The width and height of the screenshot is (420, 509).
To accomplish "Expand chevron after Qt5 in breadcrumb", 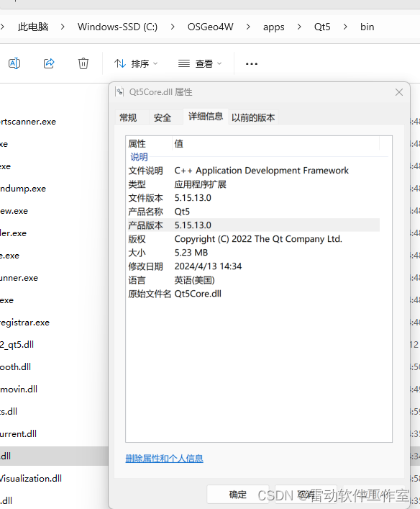I will coord(345,27).
